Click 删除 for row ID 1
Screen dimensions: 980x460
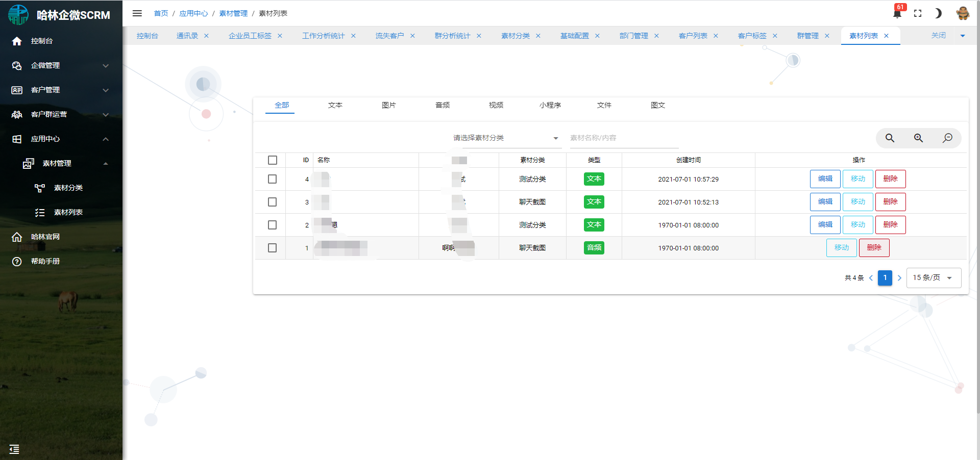874,248
